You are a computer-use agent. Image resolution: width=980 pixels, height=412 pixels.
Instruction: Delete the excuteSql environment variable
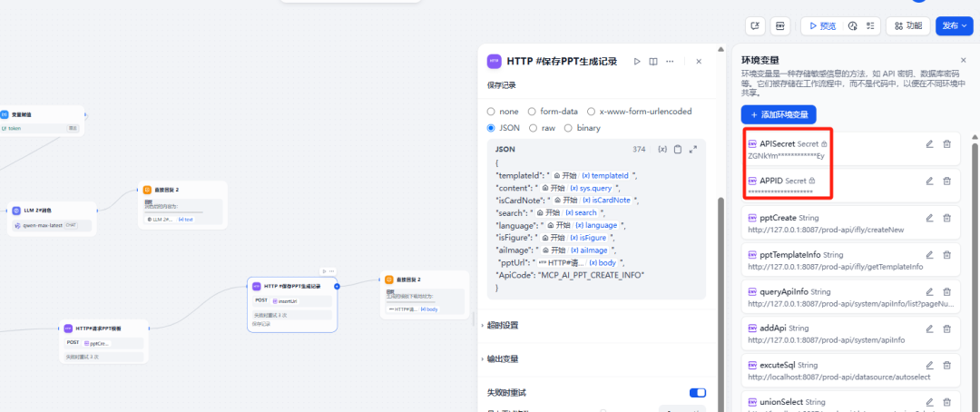click(946, 365)
